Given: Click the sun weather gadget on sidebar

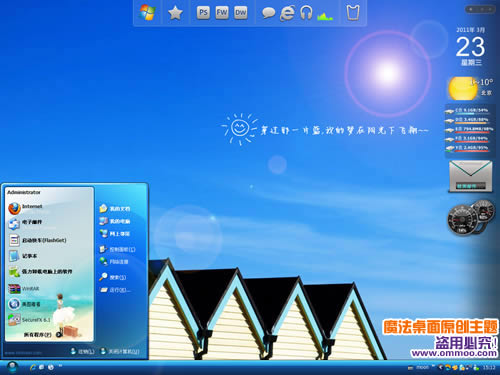Looking at the screenshot, I should coord(463,89).
